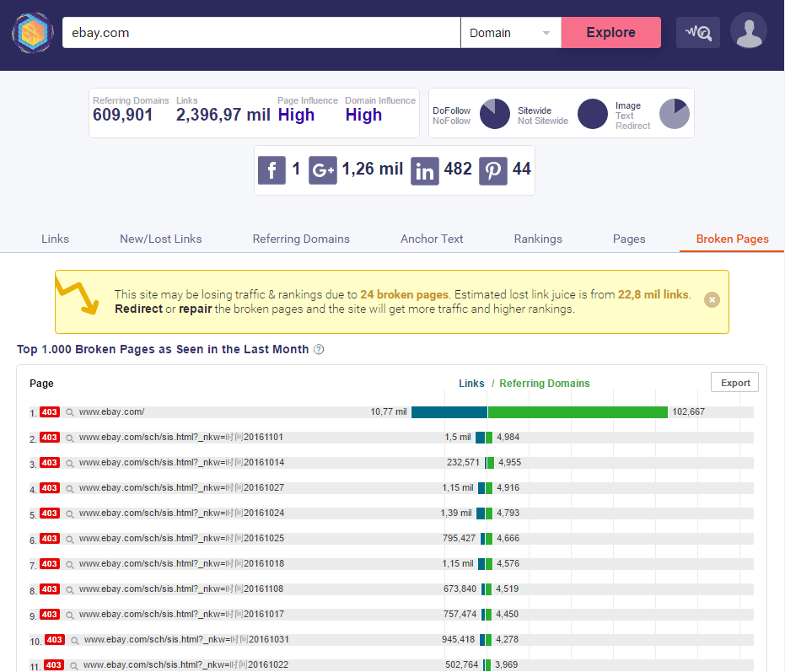Click the DoFollow/NoFollow pie chart
Image resolution: width=785 pixels, height=672 pixels.
pos(495,114)
